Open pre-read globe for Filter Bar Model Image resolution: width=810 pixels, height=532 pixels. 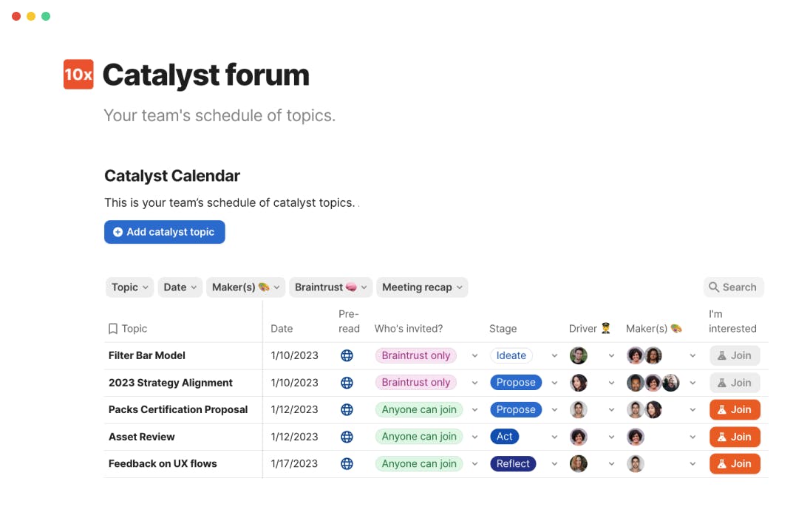pos(347,355)
